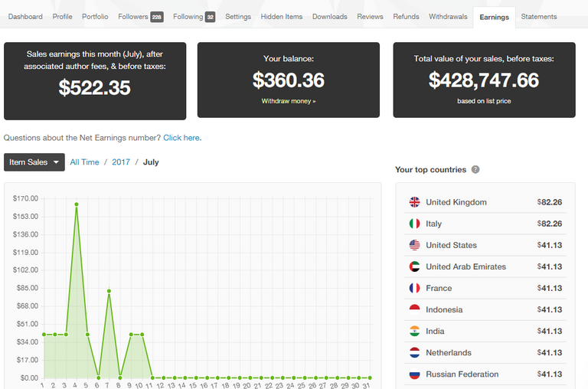Click the United Kingdom flag icon
Viewport: 588px width, 389px height.
(414, 202)
